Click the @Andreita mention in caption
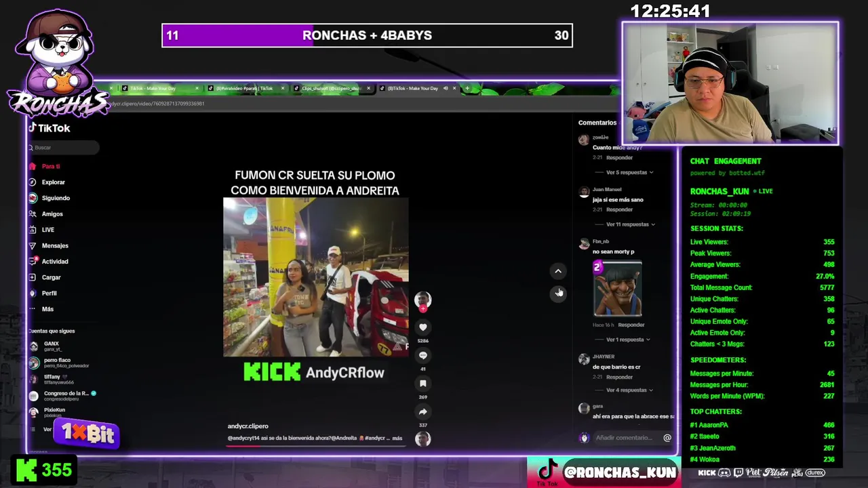 pyautogui.click(x=343, y=438)
